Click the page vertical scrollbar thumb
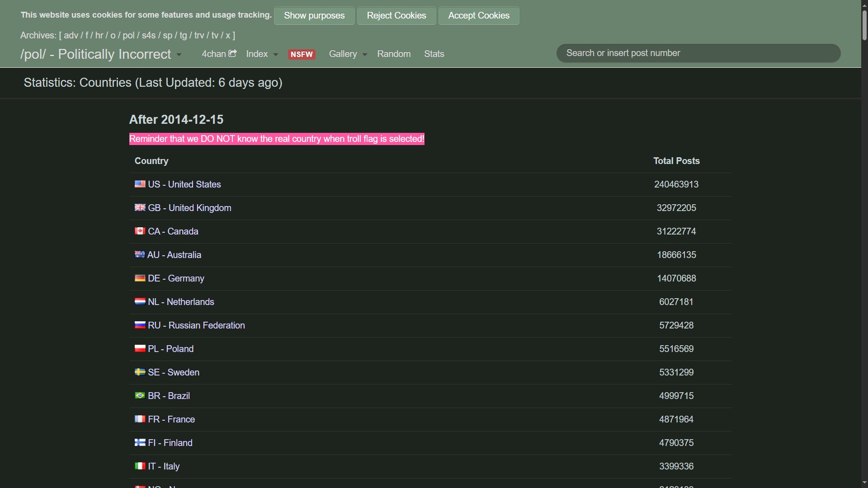Screen dimensions: 868x488 [864, 25]
